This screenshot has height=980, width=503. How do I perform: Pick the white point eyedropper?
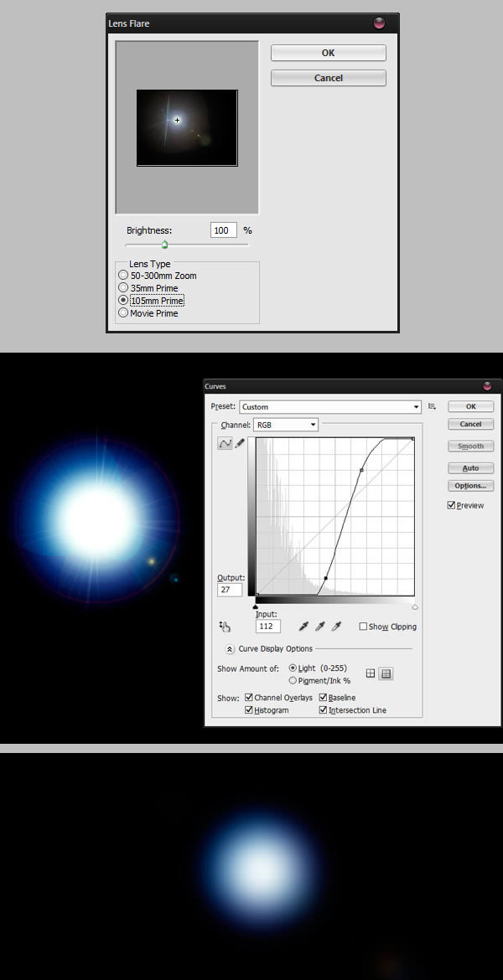[x=336, y=627]
